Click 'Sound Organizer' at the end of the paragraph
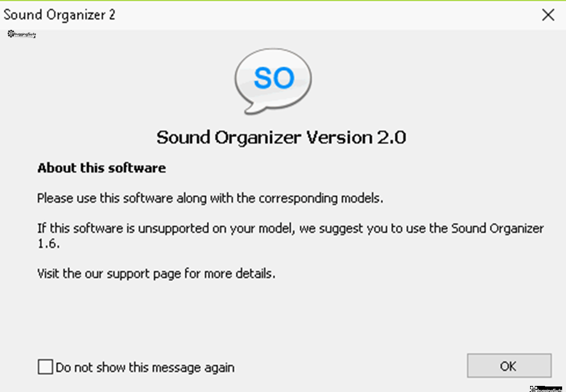The image size is (566, 392). [x=498, y=228]
